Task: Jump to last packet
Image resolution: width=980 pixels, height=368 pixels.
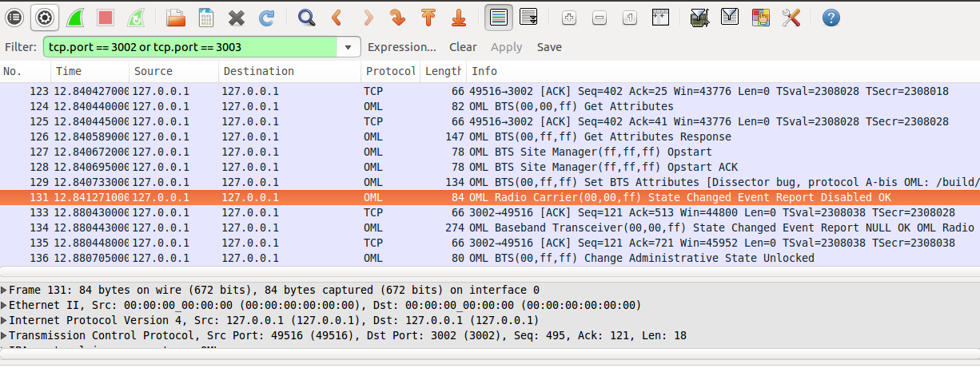Action: 458,17
